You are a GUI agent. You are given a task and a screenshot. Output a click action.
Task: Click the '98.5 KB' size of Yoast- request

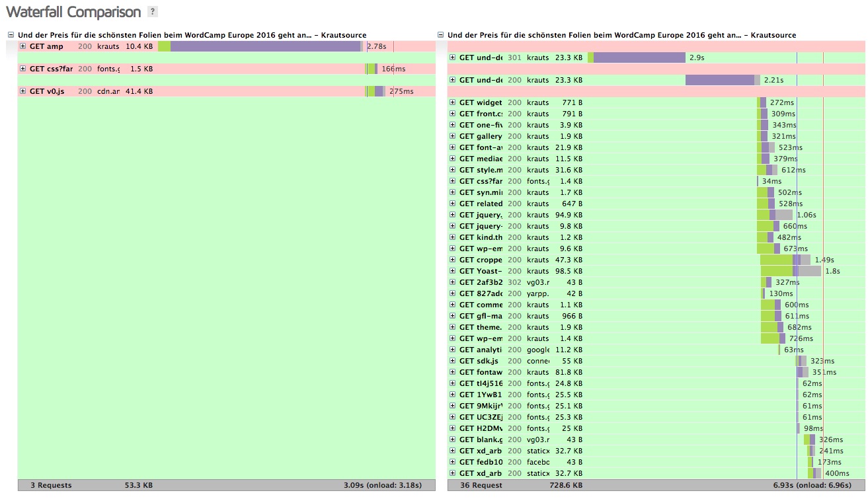[x=569, y=271]
